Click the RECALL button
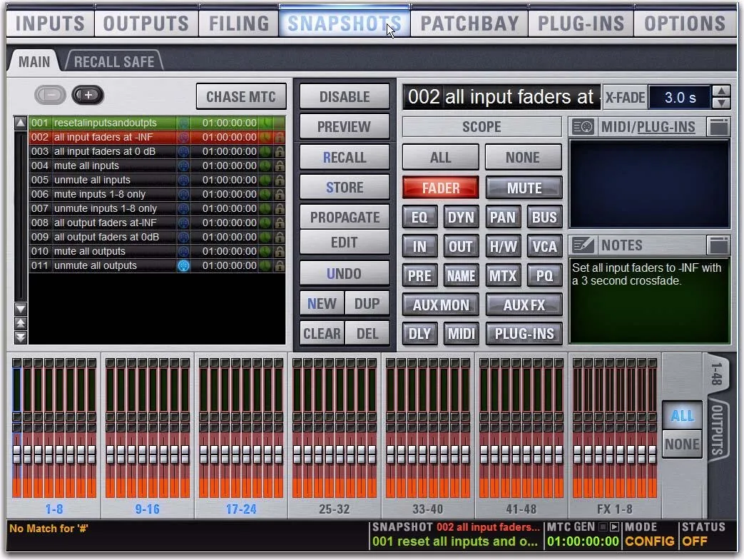The width and height of the screenshot is (744, 560). pyautogui.click(x=345, y=157)
